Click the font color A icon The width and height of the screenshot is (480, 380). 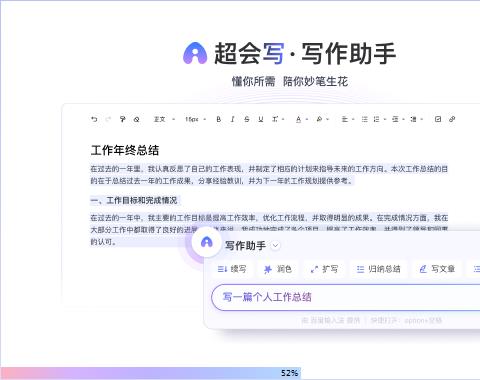[x=298, y=119]
